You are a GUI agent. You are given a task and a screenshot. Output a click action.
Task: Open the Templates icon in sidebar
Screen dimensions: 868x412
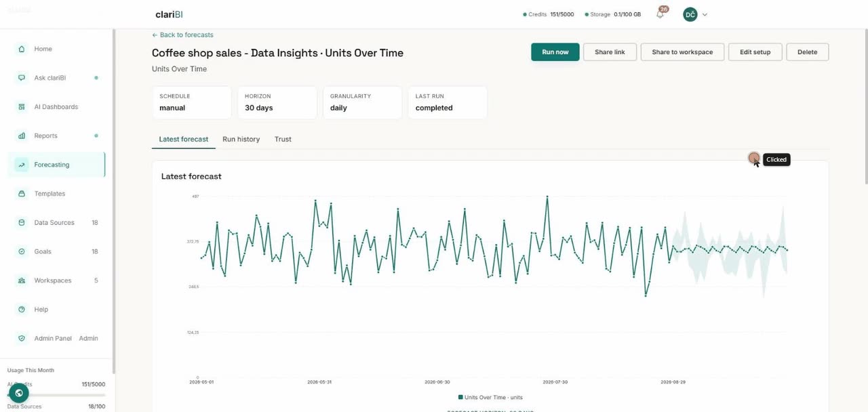click(x=22, y=194)
